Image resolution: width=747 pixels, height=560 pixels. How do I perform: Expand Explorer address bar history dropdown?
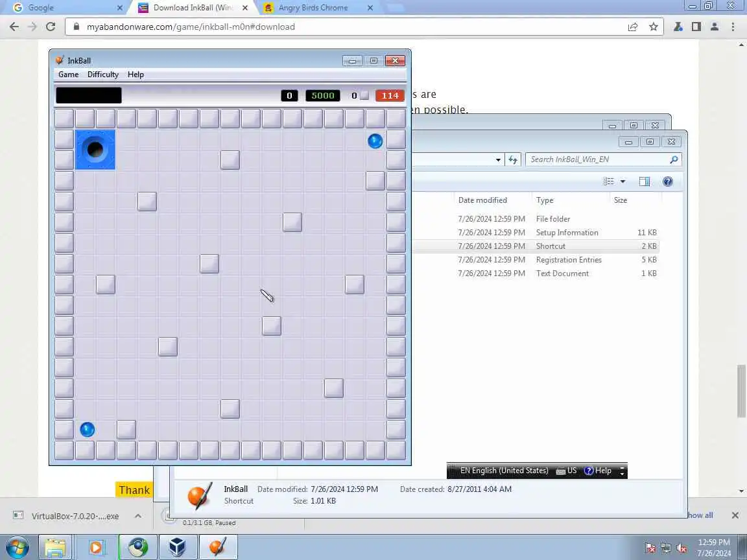(498, 159)
